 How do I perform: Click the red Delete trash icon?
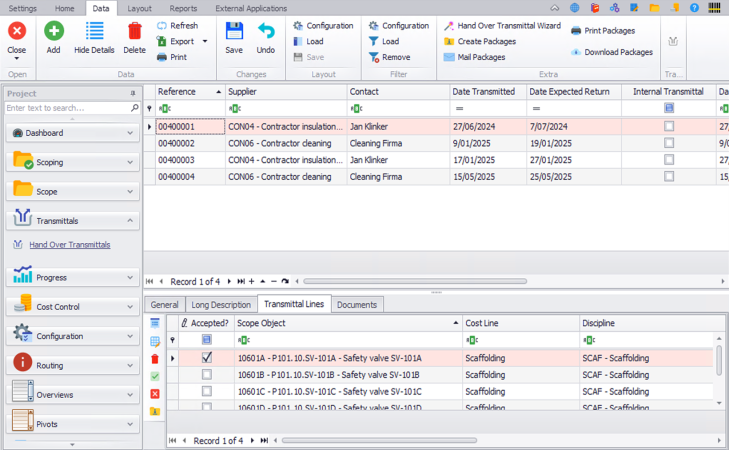click(134, 37)
